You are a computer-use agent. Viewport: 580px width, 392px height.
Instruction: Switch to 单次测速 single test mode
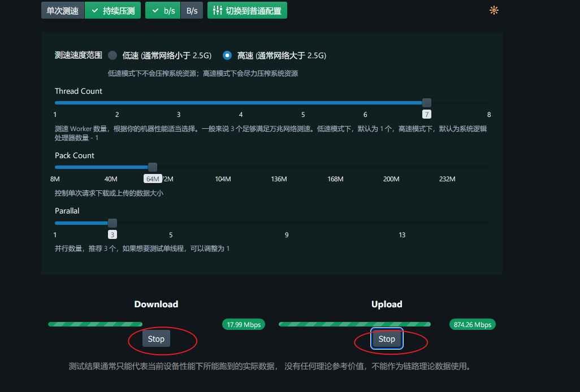(x=63, y=10)
